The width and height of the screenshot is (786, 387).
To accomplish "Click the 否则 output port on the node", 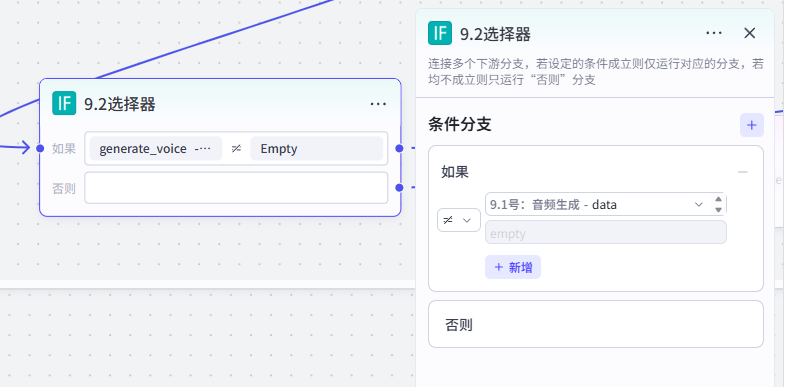I will pyautogui.click(x=399, y=188).
